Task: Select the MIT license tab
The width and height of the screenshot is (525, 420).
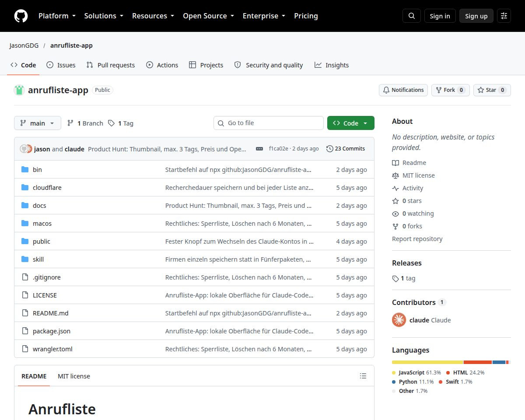Action: (74, 376)
